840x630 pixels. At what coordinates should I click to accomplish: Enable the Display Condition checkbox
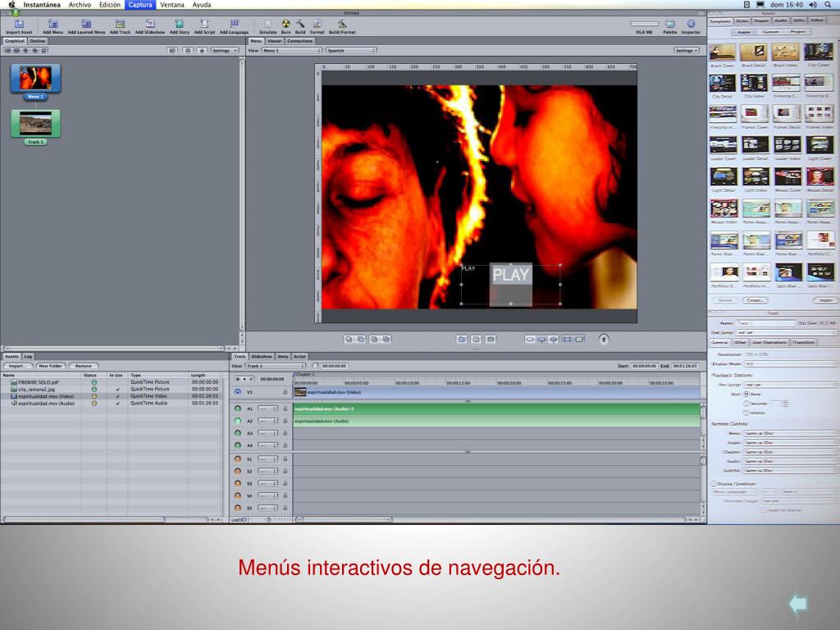[x=713, y=484]
